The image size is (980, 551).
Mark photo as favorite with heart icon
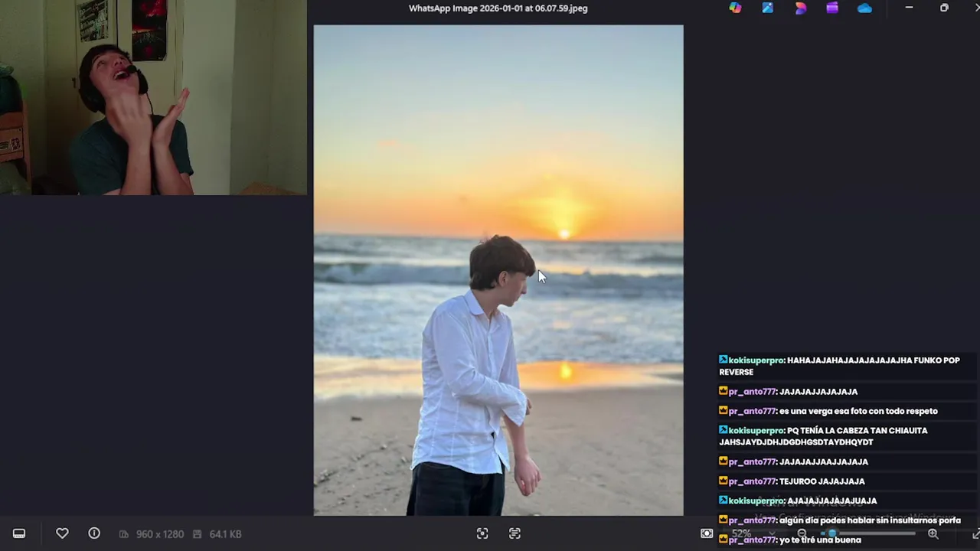[62, 533]
